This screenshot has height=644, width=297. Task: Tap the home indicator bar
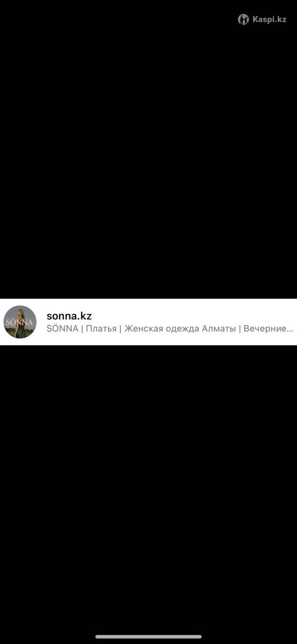(148, 637)
